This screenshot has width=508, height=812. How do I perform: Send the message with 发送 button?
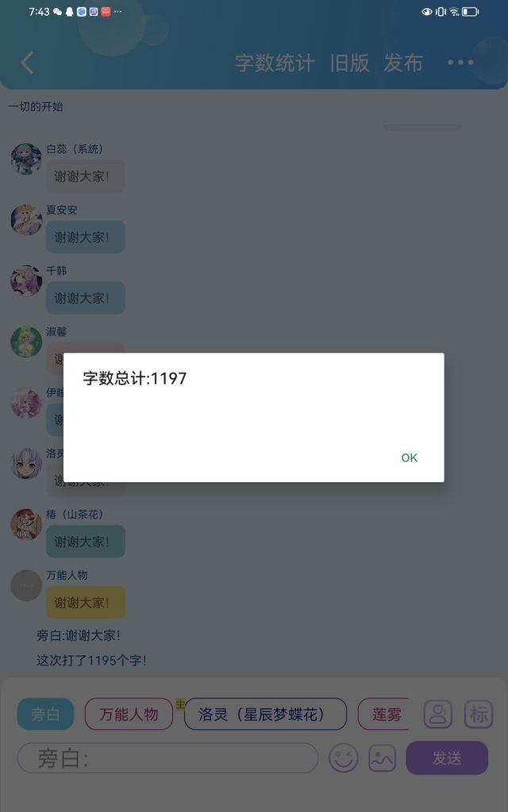tap(447, 758)
